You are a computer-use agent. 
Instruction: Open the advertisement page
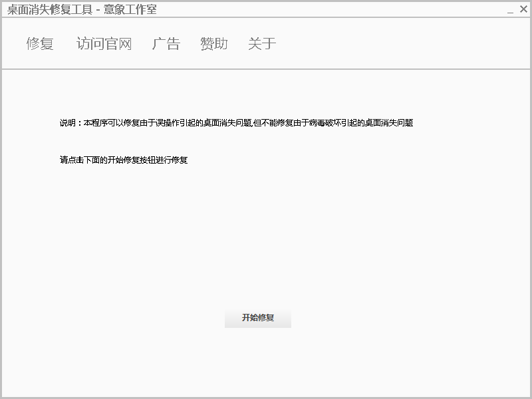tap(166, 44)
